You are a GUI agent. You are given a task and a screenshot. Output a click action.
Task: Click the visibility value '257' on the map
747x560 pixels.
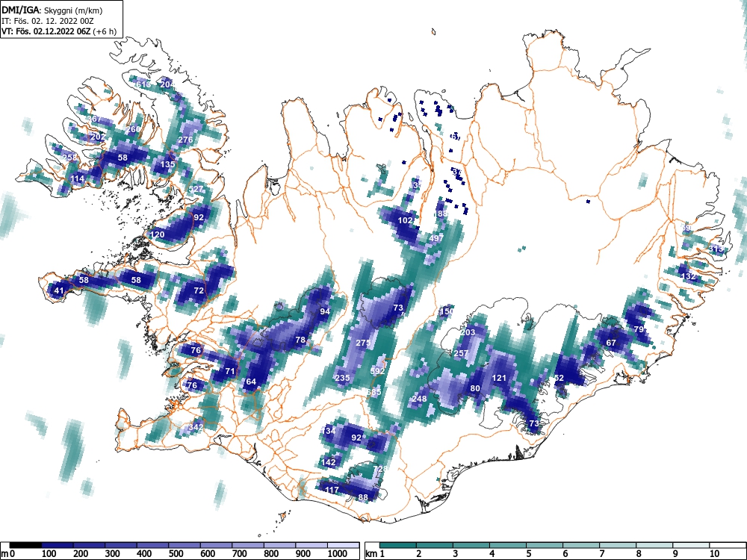pyautogui.click(x=461, y=353)
